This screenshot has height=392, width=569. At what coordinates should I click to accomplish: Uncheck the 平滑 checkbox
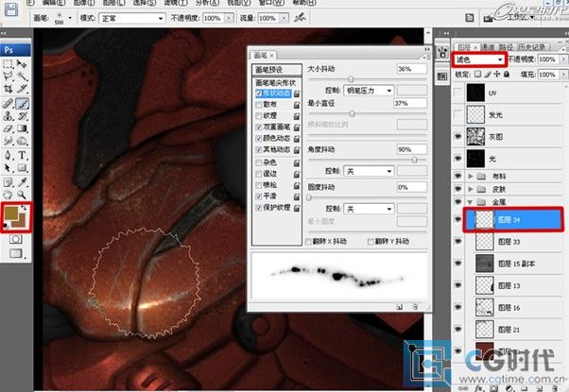[259, 196]
